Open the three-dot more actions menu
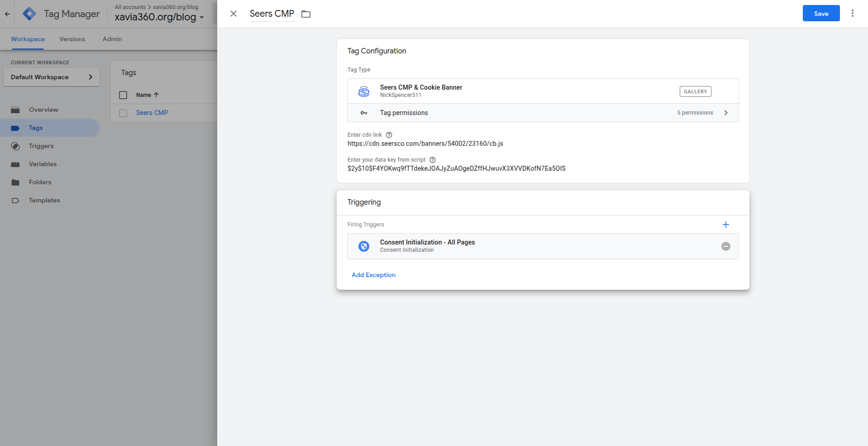This screenshot has width=868, height=446. tap(852, 14)
